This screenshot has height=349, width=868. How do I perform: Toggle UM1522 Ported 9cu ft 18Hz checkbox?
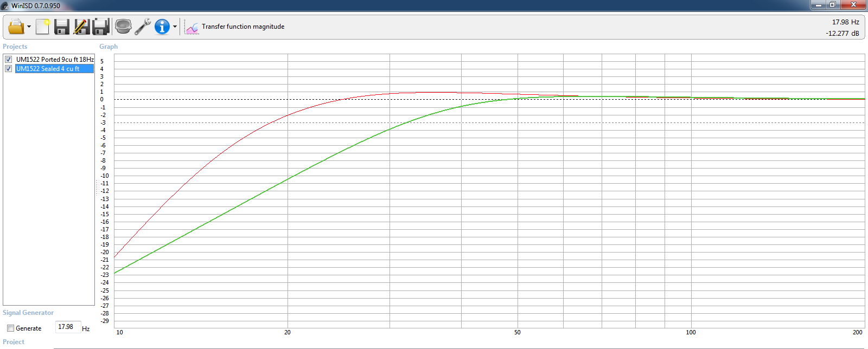tap(8, 60)
